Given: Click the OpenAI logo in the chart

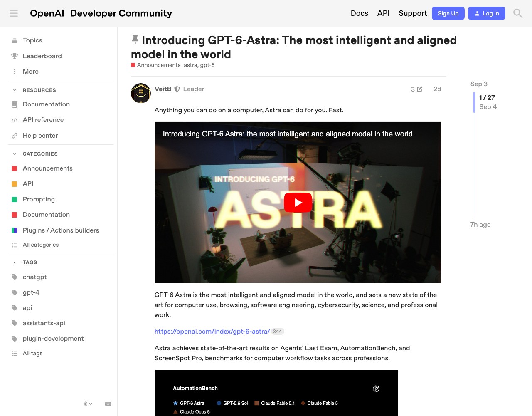Looking at the screenshot, I should pos(376,389).
